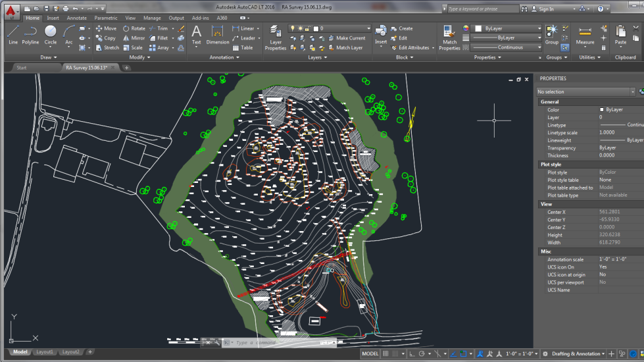644x362 pixels.
Task: Switch to Layout1 tab
Action: 45,352
